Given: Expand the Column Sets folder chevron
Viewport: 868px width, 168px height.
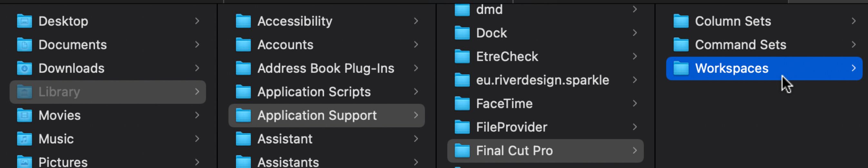Looking at the screenshot, I should click(853, 21).
